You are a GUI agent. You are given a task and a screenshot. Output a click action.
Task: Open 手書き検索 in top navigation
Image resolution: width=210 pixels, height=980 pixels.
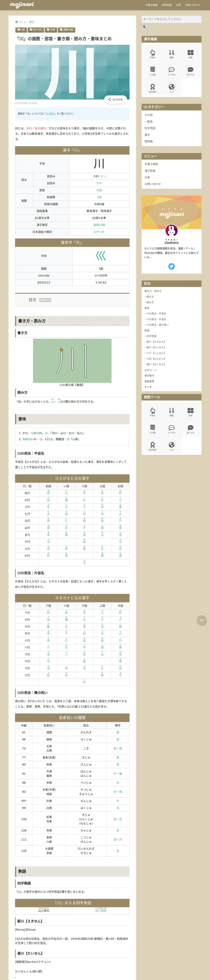tap(151, 5)
